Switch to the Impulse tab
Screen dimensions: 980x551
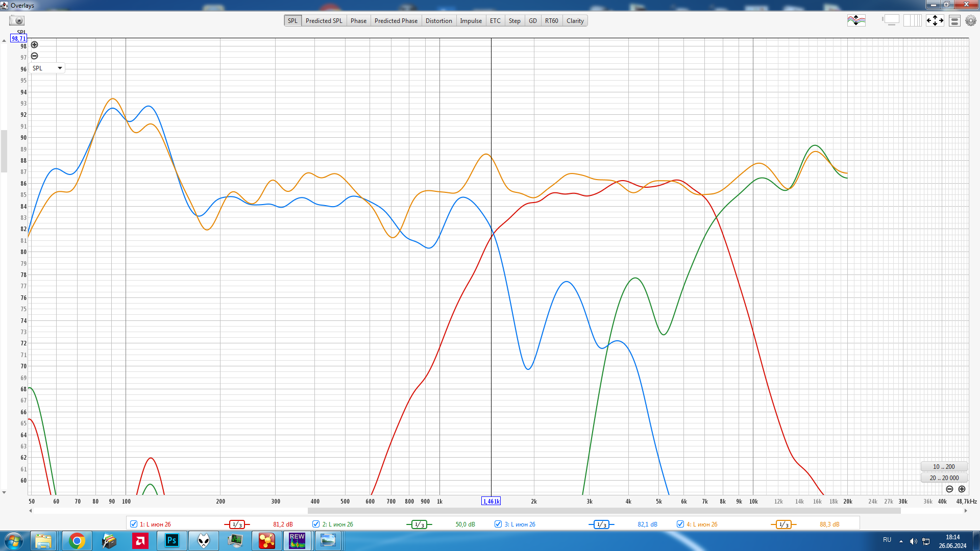[471, 21]
